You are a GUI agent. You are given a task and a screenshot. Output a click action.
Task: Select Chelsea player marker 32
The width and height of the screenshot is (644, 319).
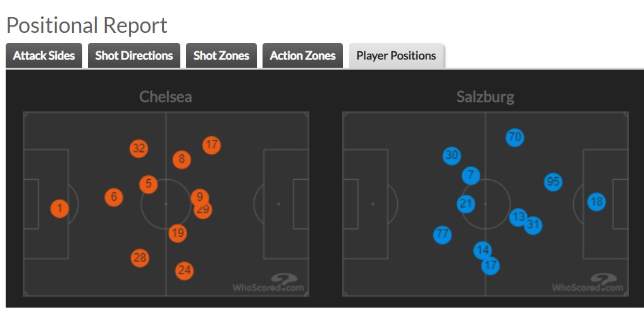click(x=139, y=149)
